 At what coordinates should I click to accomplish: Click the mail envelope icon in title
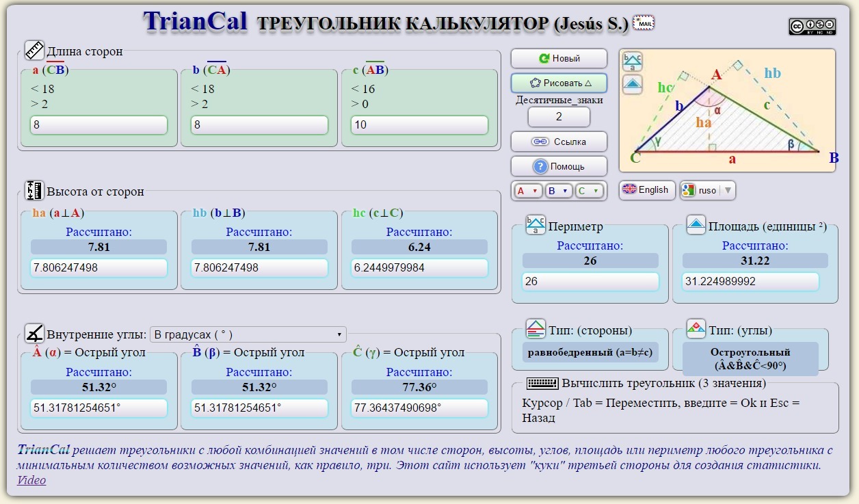[644, 23]
